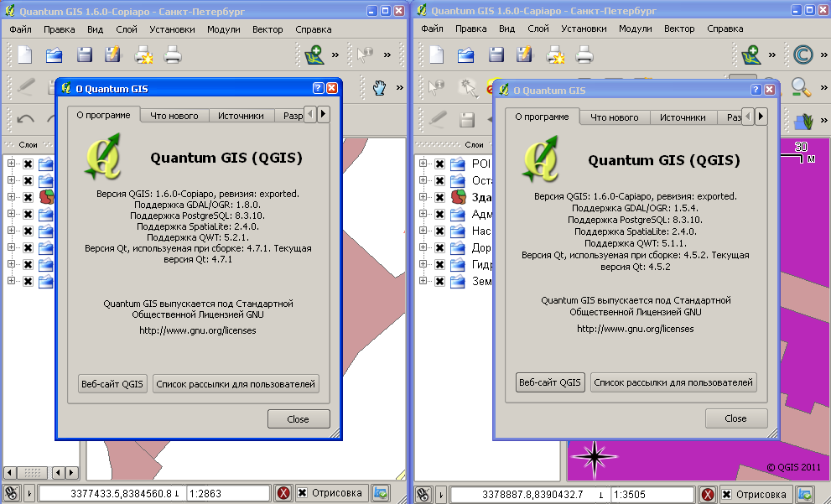831x504 pixels.
Task: Expand overflow chevron next to hand tool
Action: [400, 87]
